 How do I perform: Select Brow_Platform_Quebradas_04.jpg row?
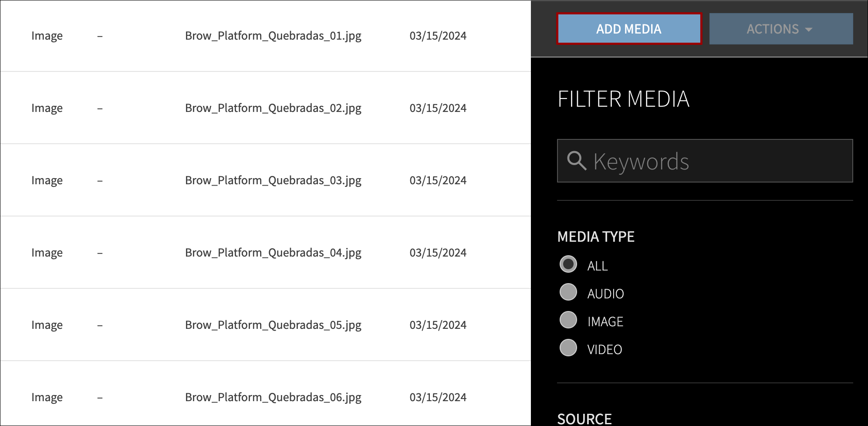click(x=273, y=252)
